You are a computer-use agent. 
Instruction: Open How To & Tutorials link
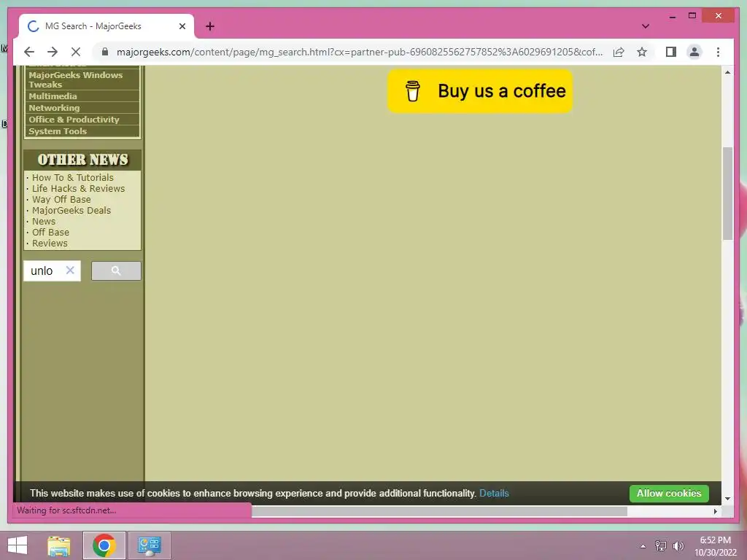72,178
